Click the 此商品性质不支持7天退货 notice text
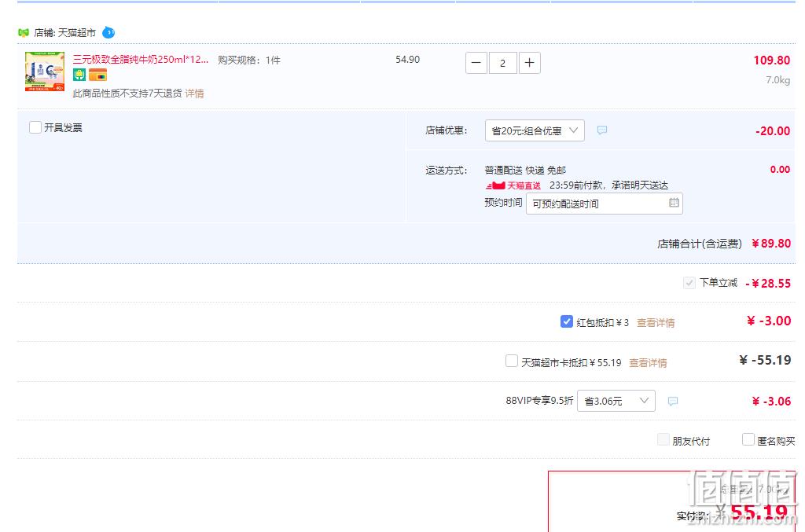 click(x=127, y=94)
